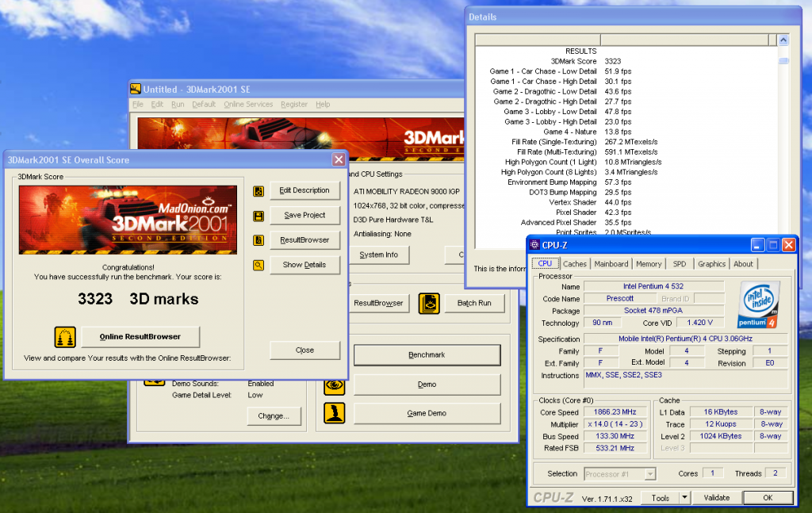Open ResultBrowser from the score dialog

[x=304, y=240]
